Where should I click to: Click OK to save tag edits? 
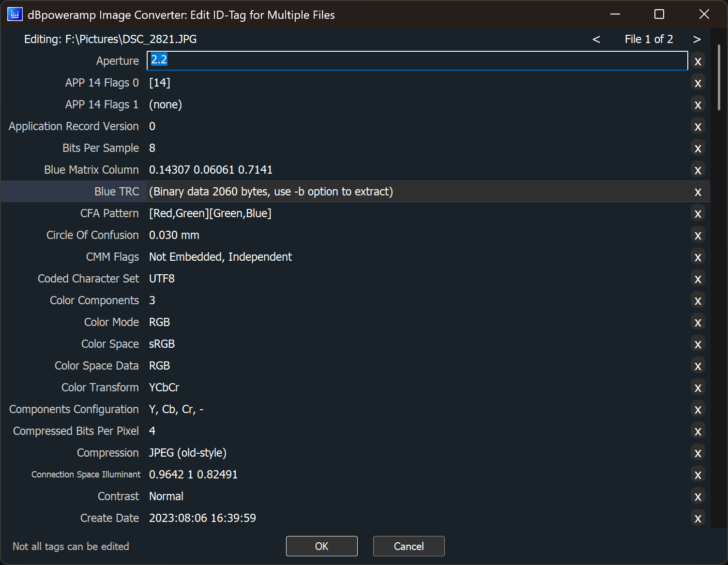(321, 546)
